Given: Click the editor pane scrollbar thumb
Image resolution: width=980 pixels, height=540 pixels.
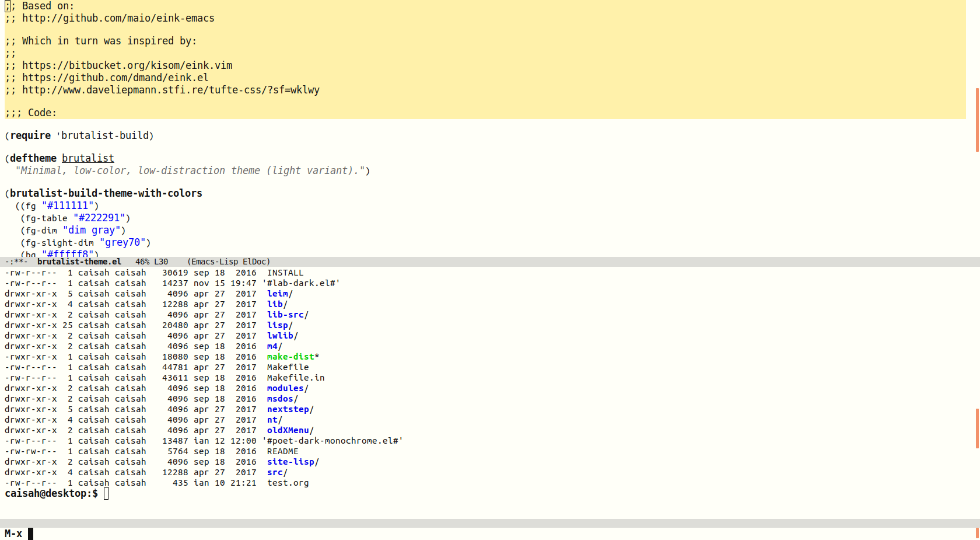Looking at the screenshot, I should pyautogui.click(x=977, y=120).
